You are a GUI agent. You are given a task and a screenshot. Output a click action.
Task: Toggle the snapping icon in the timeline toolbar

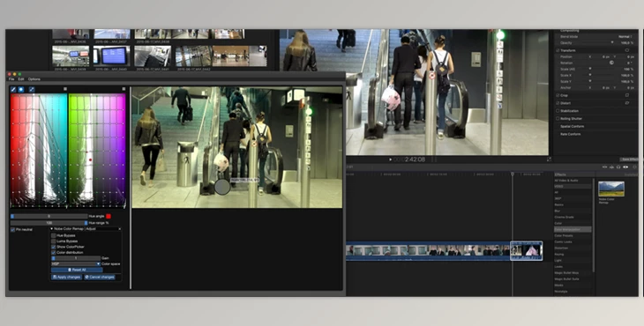[625, 167]
